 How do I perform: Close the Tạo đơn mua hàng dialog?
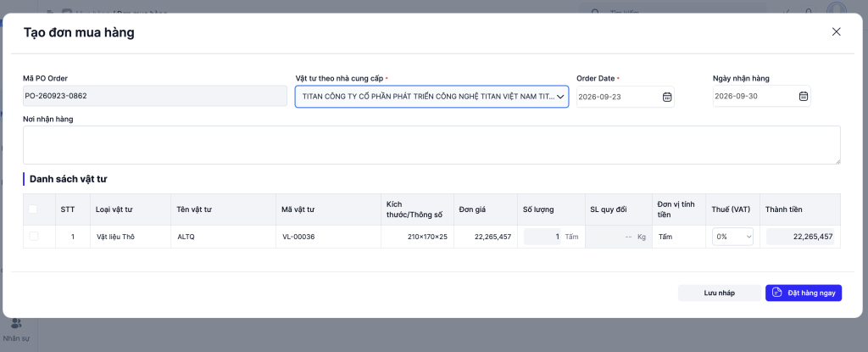(x=836, y=31)
